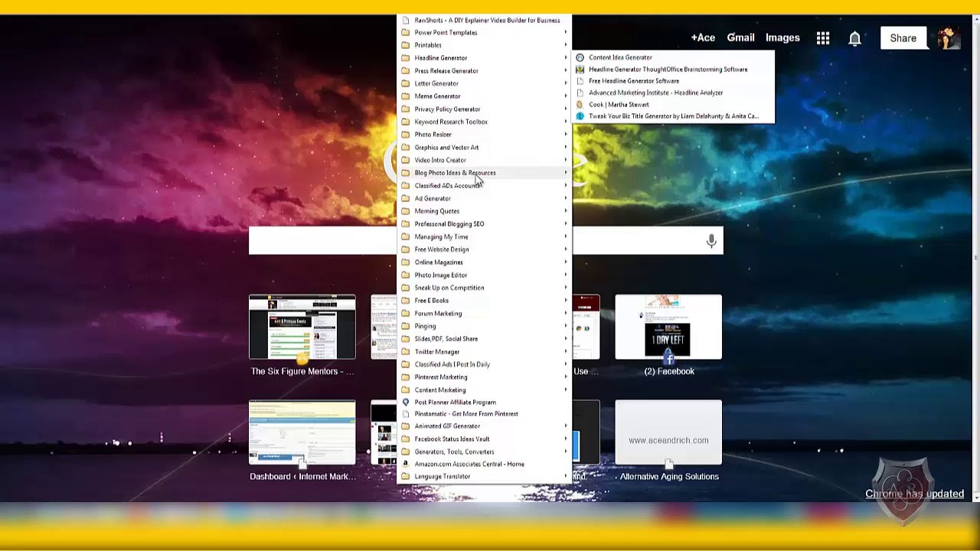Open the Sneak Up on Competition folder

pyautogui.click(x=484, y=288)
